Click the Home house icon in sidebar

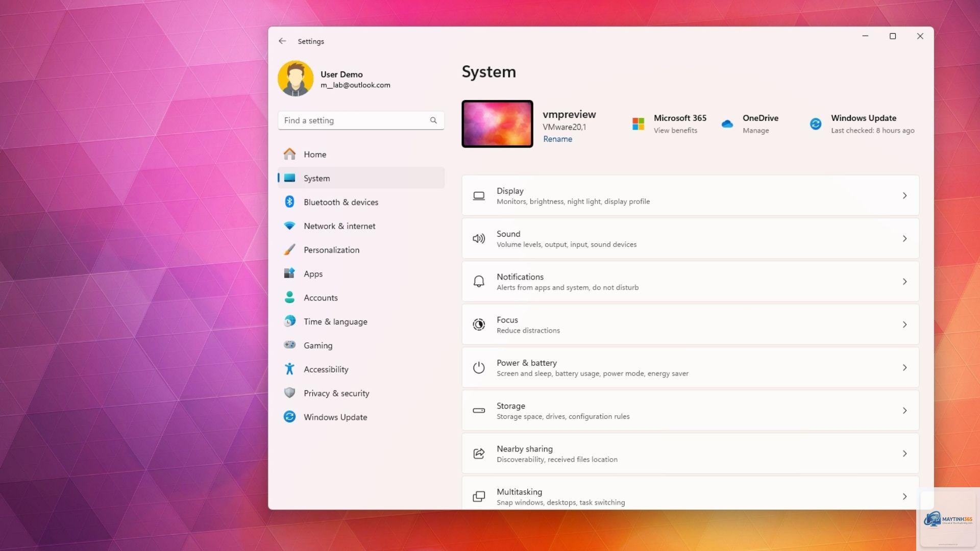tap(289, 154)
